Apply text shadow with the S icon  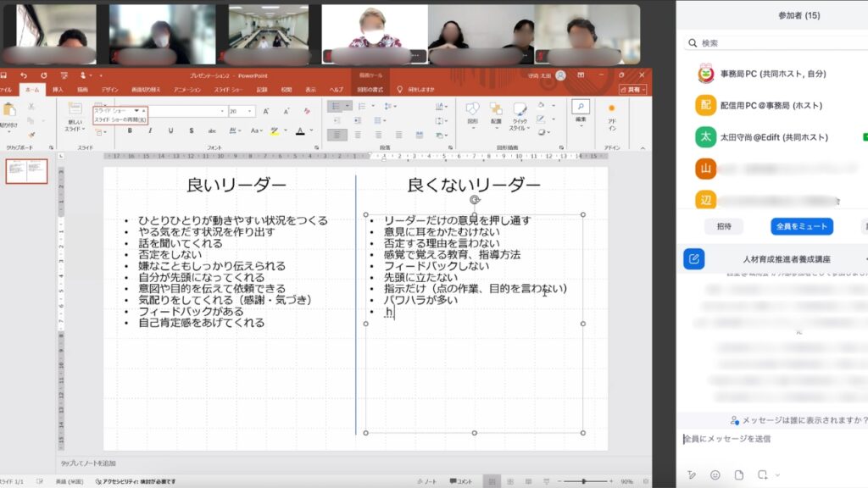pyautogui.click(x=191, y=130)
